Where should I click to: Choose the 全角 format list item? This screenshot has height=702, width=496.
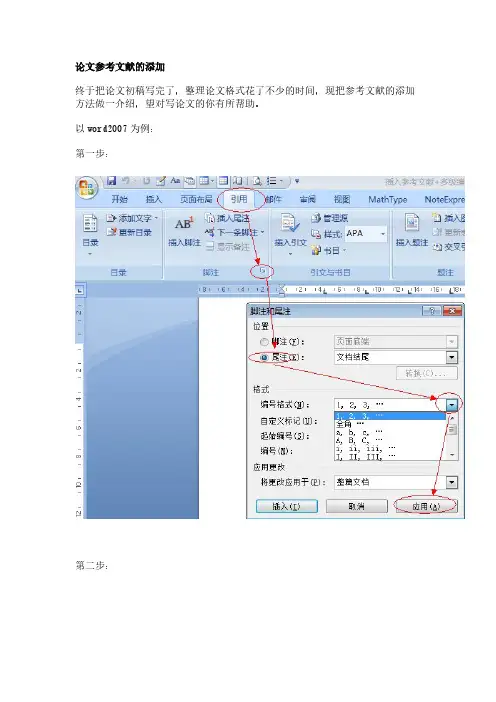(390, 424)
